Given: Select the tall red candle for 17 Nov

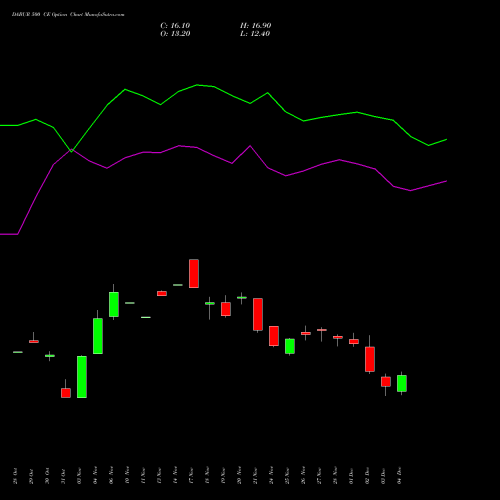Looking at the screenshot, I should click(x=194, y=273).
